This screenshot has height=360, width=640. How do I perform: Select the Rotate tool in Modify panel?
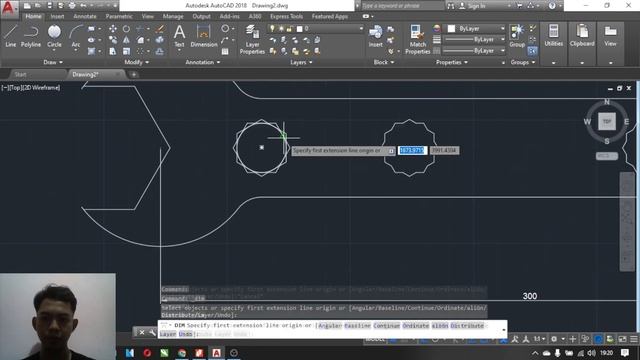click(x=127, y=29)
